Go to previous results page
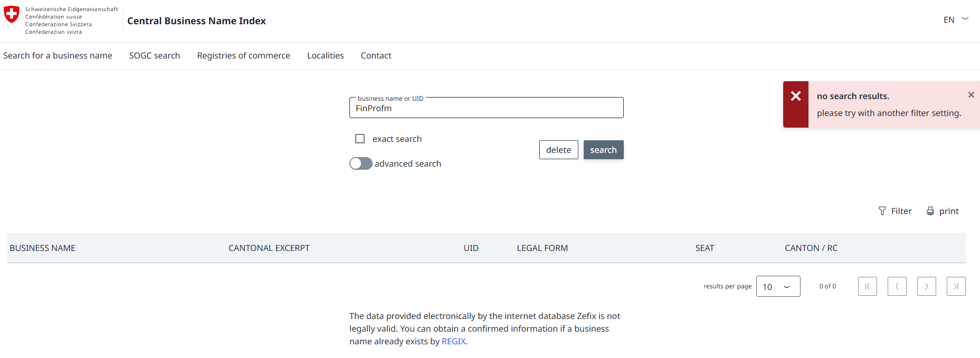This screenshot has width=980, height=358. click(897, 286)
